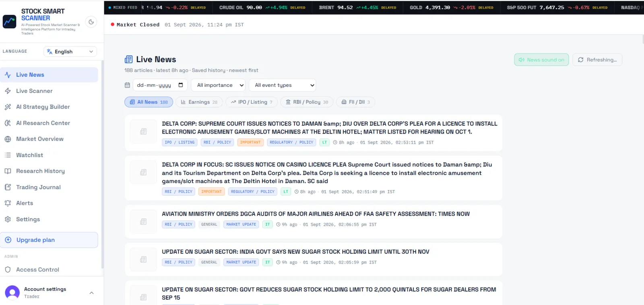Click the Live Scanner lightning icon
Image resolution: width=644 pixels, height=305 pixels.
point(8,91)
